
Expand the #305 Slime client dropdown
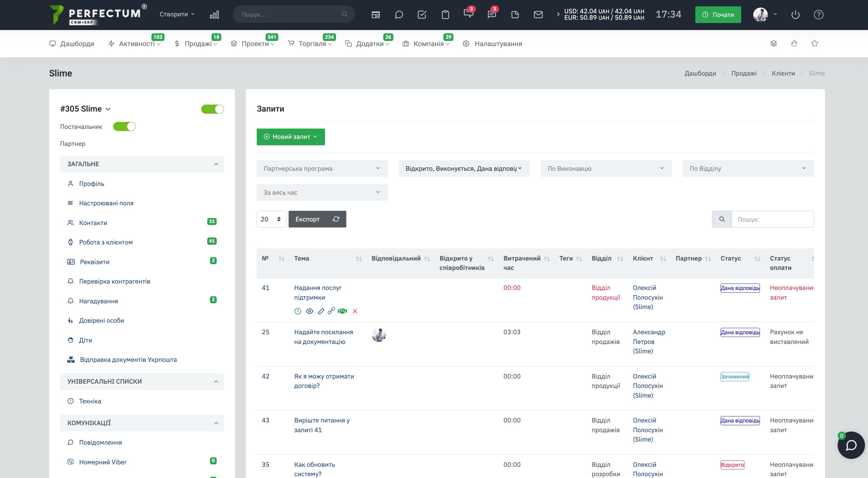tap(108, 109)
